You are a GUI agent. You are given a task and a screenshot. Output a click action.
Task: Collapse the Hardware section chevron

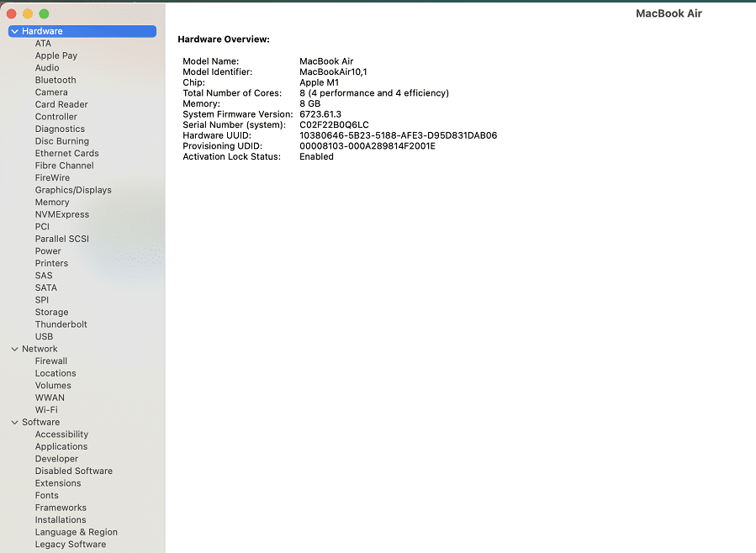tap(15, 31)
